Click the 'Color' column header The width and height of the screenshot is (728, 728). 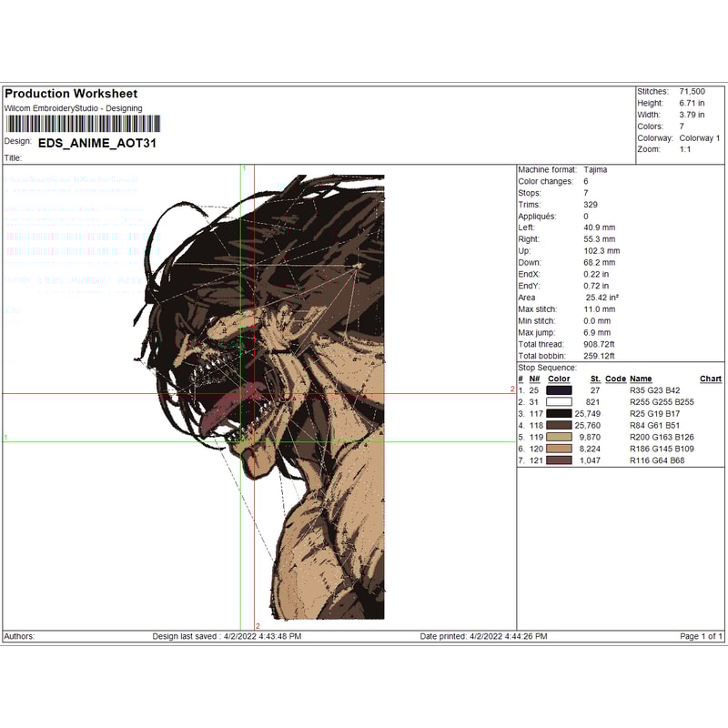coord(559,379)
